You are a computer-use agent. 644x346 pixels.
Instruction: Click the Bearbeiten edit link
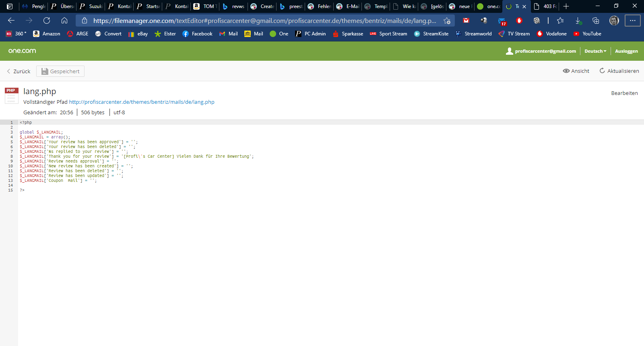(x=624, y=93)
